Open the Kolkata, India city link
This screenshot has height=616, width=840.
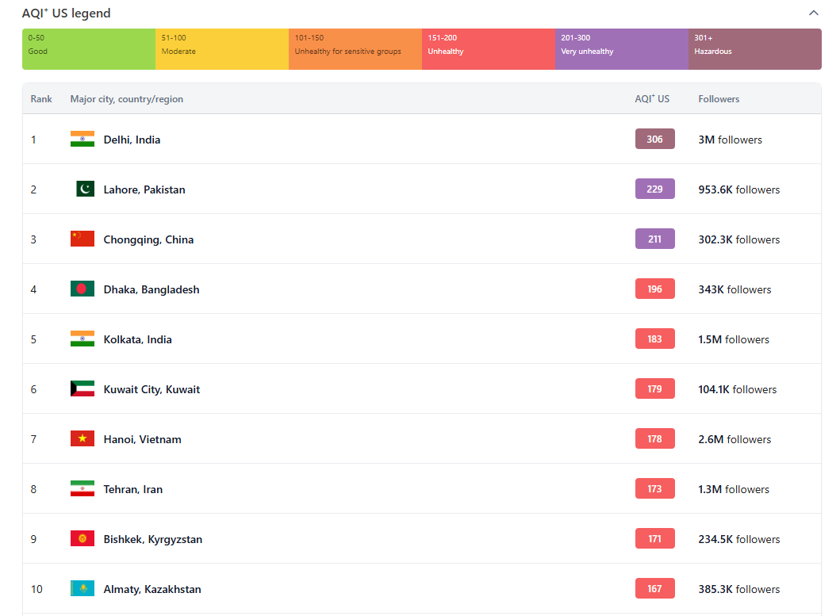pyautogui.click(x=137, y=339)
